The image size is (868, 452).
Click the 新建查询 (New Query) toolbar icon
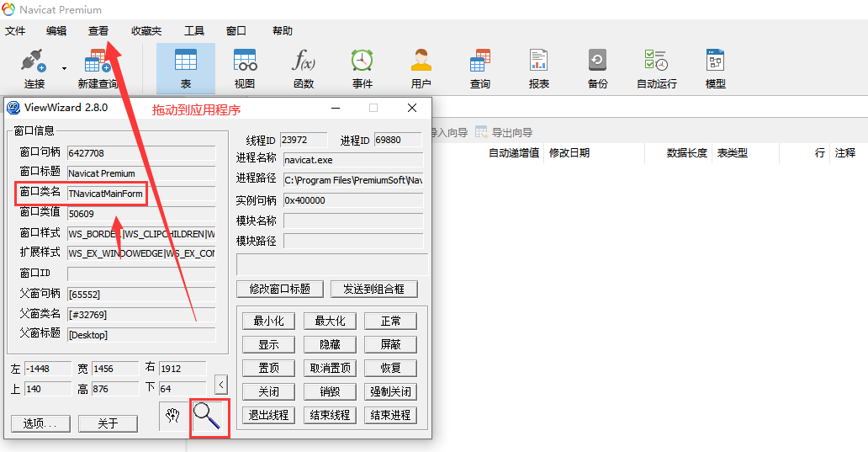tap(98, 61)
